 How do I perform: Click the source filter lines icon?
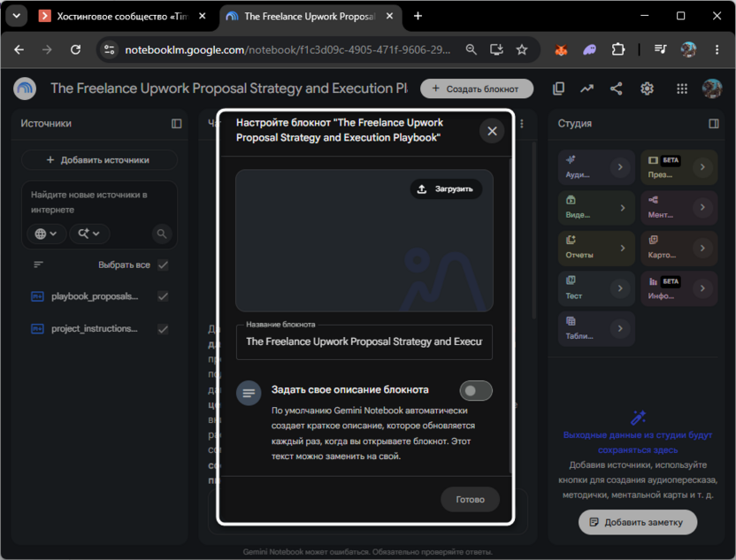point(39,265)
